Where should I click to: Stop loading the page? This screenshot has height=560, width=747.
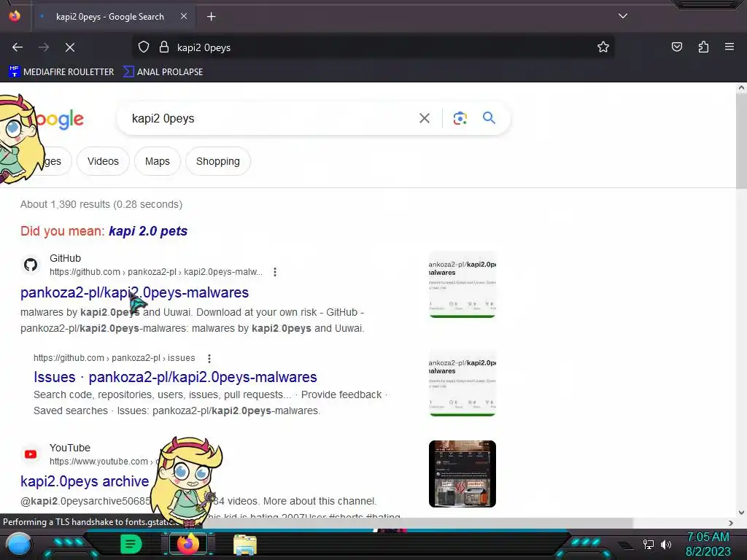pyautogui.click(x=70, y=47)
